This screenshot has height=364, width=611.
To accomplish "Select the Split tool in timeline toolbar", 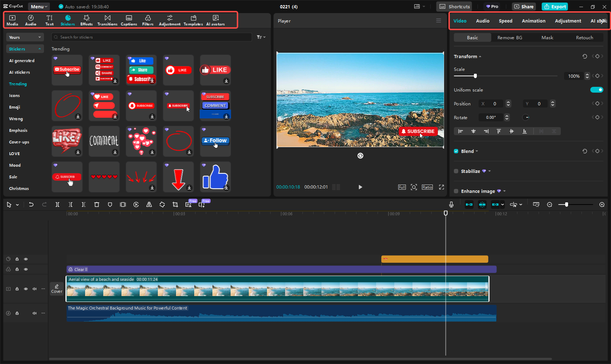I will pos(57,205).
